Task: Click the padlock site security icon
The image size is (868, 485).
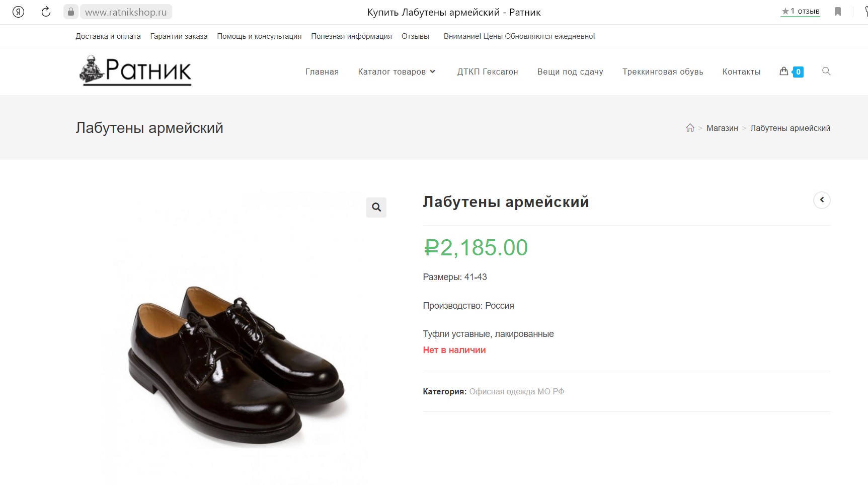Action: pyautogui.click(x=71, y=12)
